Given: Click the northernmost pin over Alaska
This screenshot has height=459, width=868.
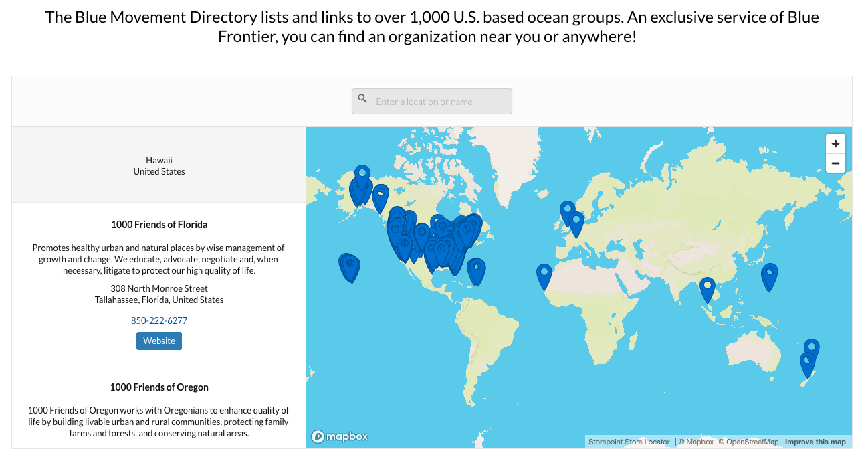Looking at the screenshot, I should click(362, 173).
